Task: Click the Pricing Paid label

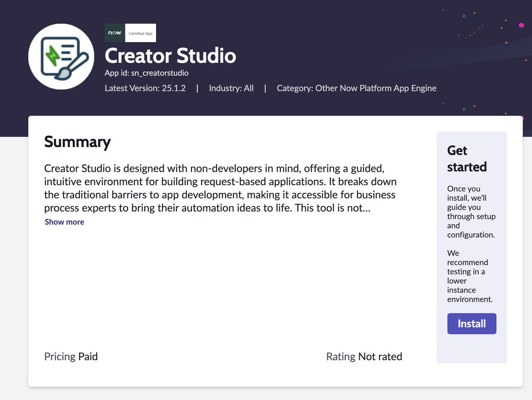Action: 71,357
